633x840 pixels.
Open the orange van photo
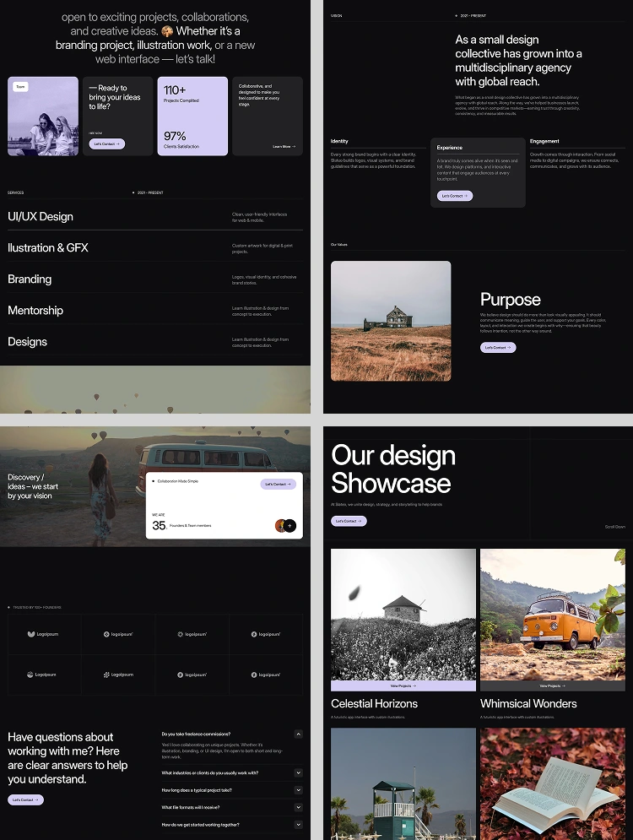553,615
